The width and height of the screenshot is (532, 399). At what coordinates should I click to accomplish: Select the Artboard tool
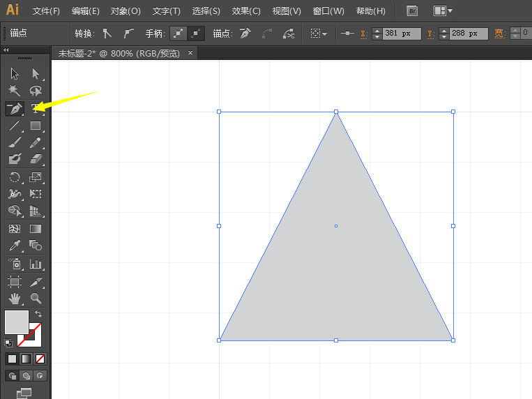coord(15,282)
